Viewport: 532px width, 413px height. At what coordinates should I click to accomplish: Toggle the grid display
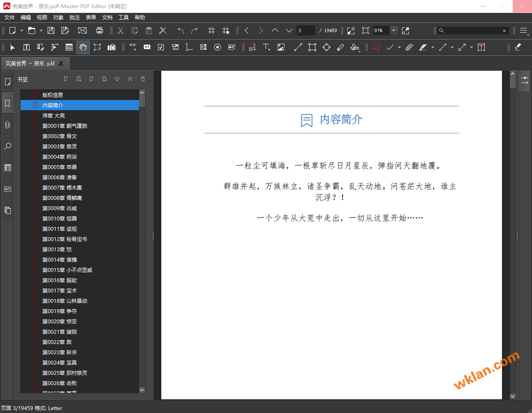[212, 30]
